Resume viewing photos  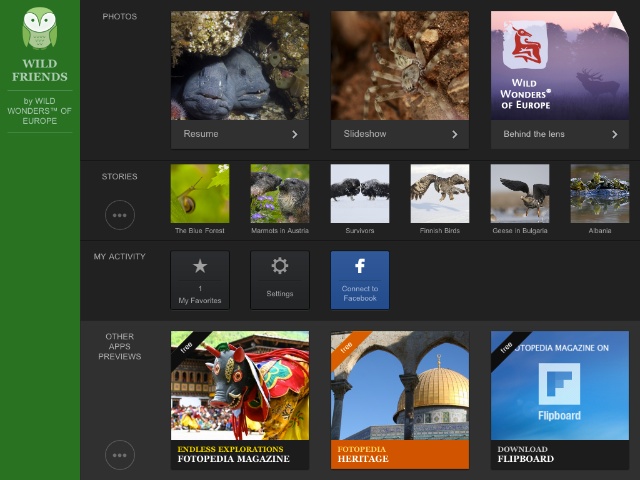[240, 134]
